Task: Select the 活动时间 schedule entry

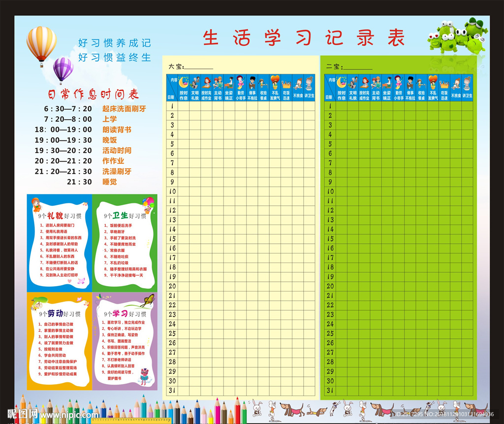Action: coord(117,151)
